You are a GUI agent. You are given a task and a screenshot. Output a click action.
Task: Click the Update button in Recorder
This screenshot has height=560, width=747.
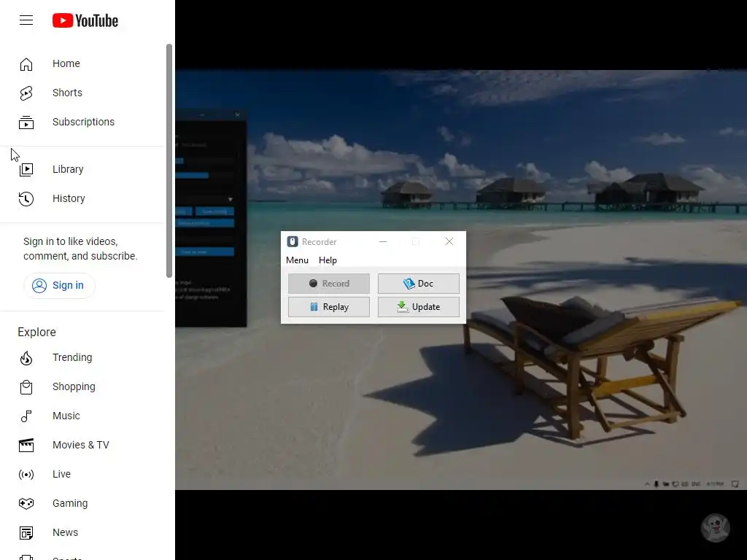pyautogui.click(x=419, y=307)
